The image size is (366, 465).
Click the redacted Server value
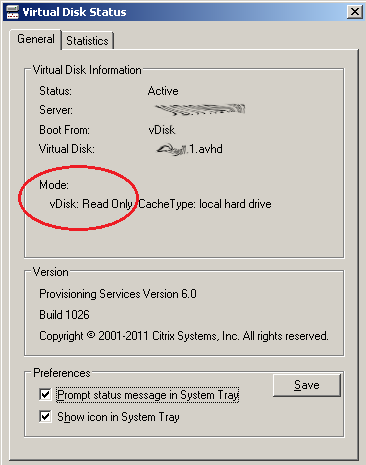[200, 109]
